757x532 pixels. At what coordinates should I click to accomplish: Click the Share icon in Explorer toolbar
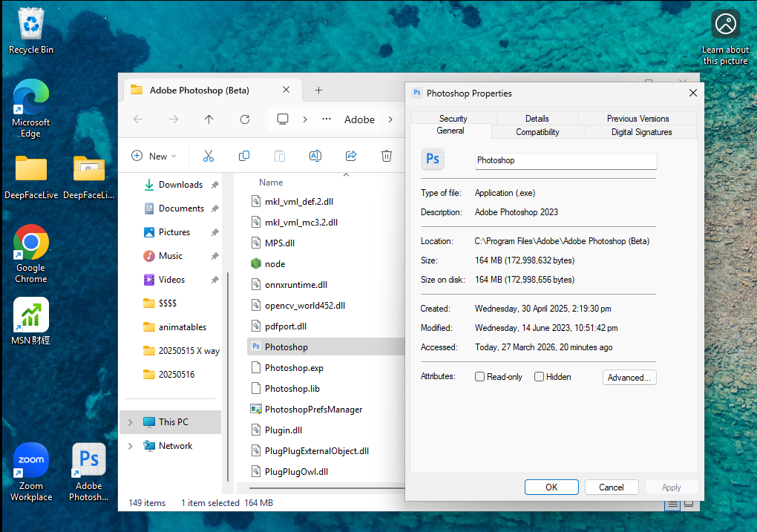[351, 156]
